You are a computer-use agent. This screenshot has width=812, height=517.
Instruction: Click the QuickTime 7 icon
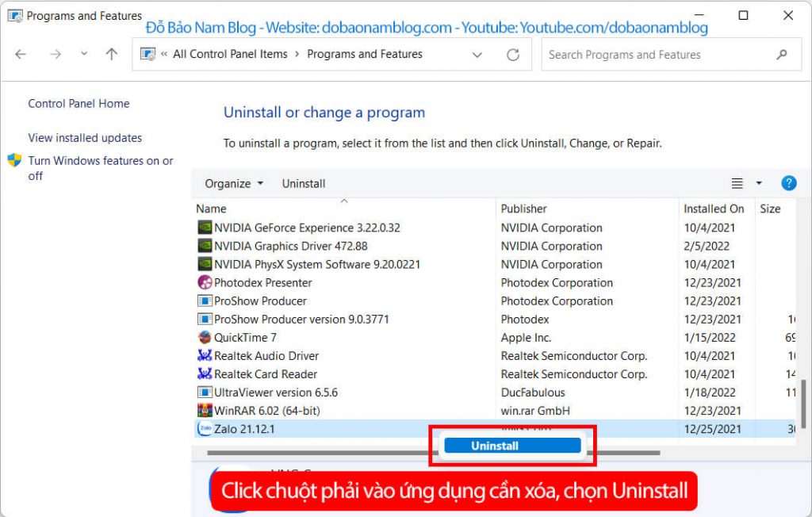pyautogui.click(x=205, y=337)
